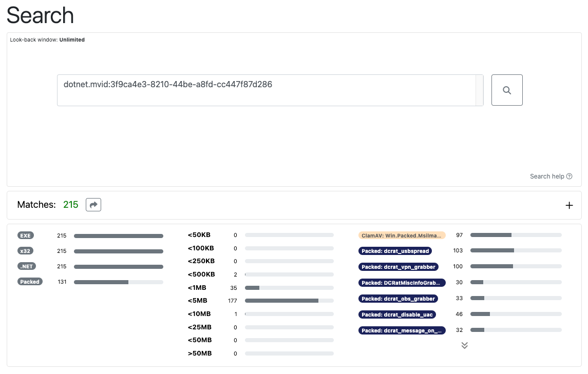Click the <25MB size filter label
588x374 pixels.
200,327
